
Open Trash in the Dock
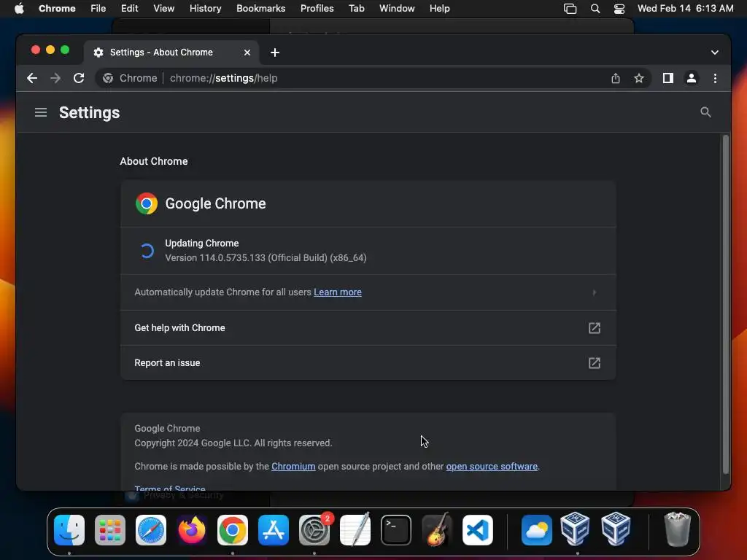pos(677,530)
